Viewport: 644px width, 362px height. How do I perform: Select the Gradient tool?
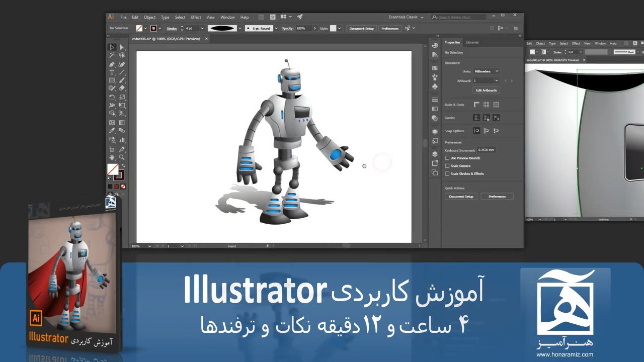(122, 123)
